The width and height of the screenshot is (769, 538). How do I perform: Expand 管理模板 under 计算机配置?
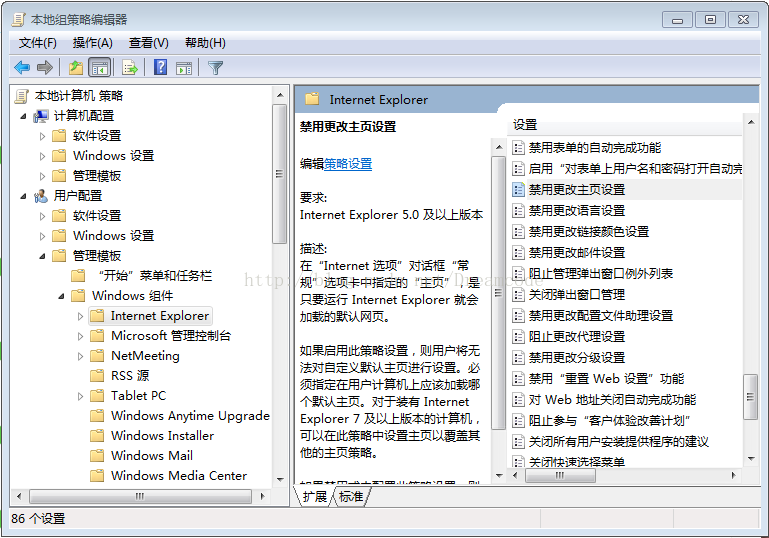point(42,176)
